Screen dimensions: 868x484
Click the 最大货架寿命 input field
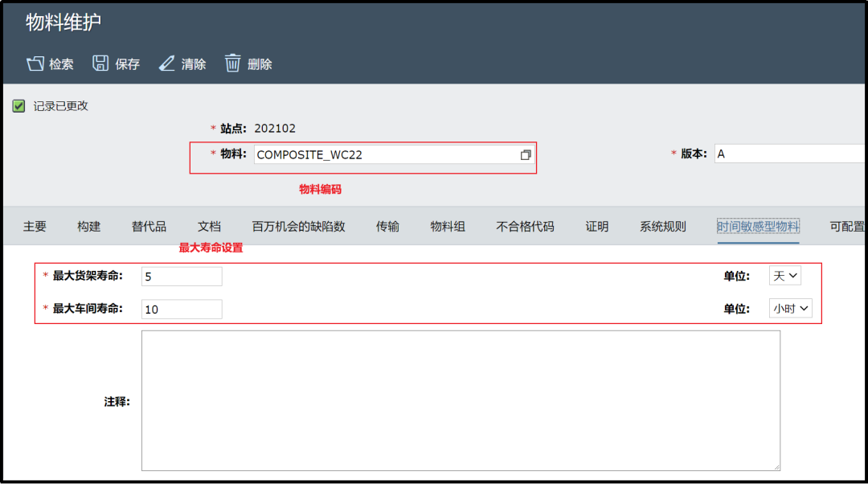(182, 277)
